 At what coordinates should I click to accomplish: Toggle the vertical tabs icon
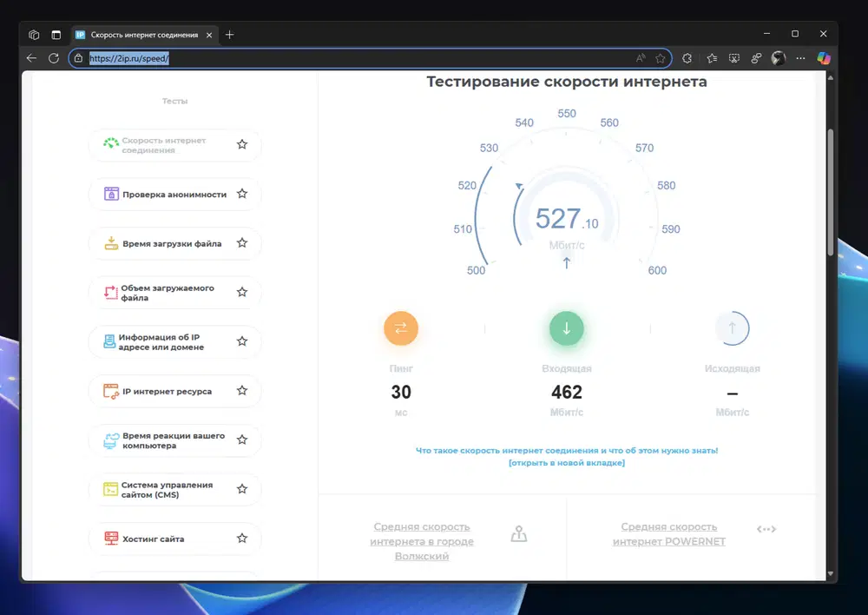point(56,35)
